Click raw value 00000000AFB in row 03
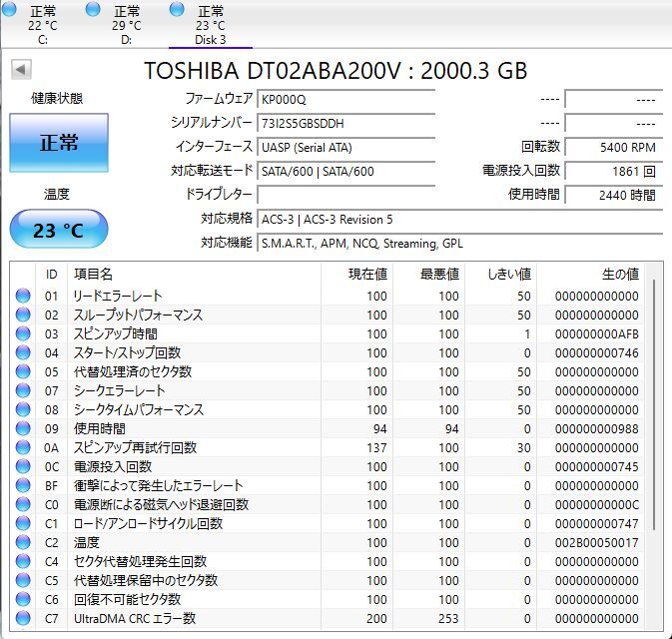 pyautogui.click(x=596, y=333)
